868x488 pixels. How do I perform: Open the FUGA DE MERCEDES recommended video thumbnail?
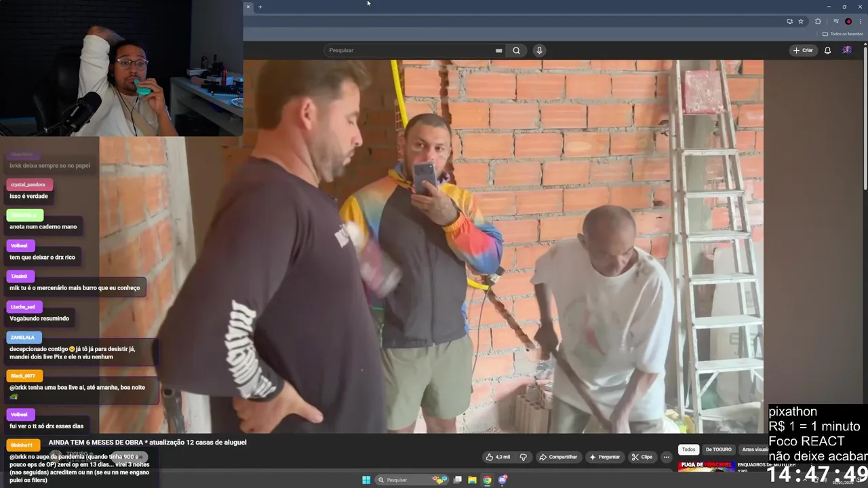[x=706, y=466]
